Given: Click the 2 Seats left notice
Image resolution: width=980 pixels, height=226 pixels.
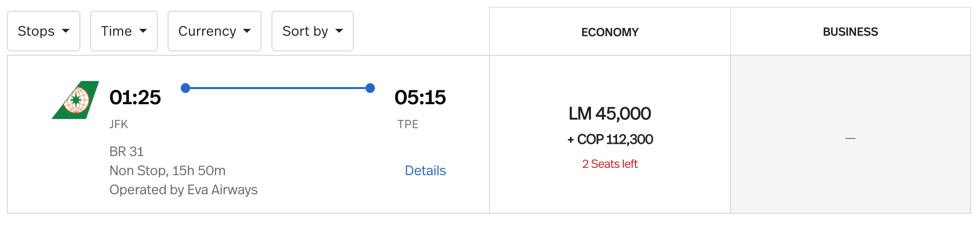Looking at the screenshot, I should [x=610, y=164].
